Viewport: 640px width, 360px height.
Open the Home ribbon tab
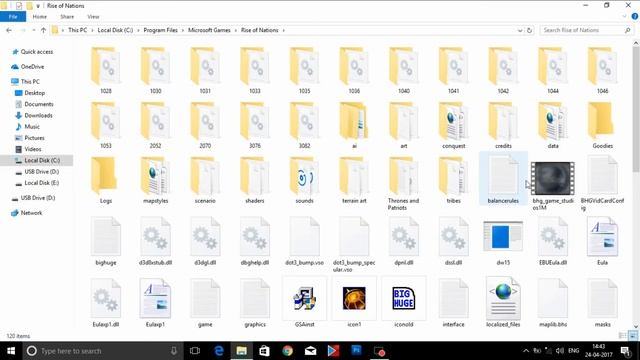(x=40, y=17)
